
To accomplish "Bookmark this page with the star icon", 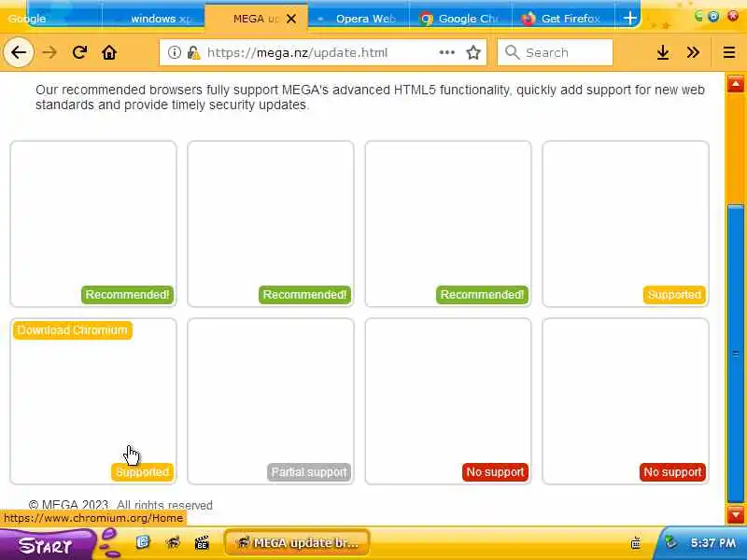I will pos(473,52).
